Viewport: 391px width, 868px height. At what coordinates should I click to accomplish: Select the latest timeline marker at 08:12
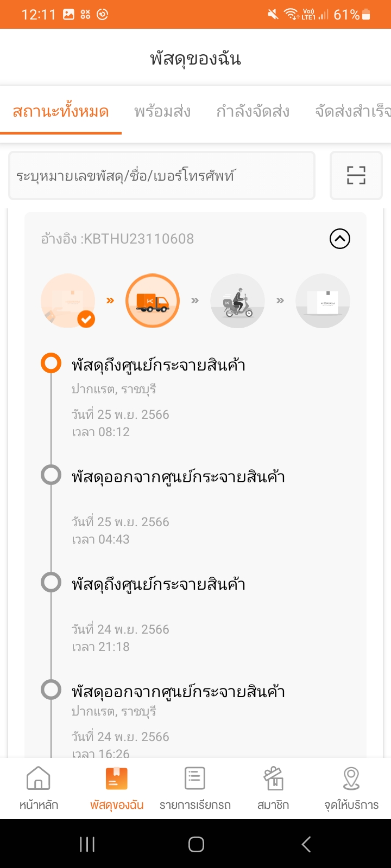[x=51, y=363]
